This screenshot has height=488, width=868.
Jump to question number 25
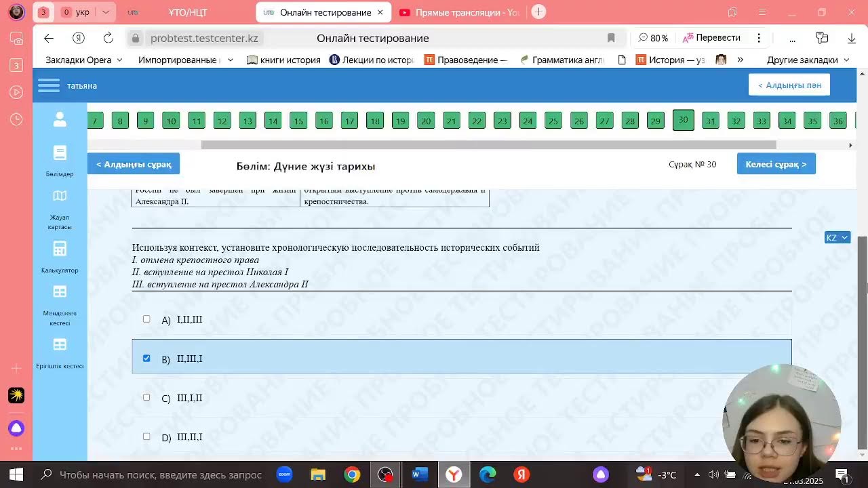553,121
